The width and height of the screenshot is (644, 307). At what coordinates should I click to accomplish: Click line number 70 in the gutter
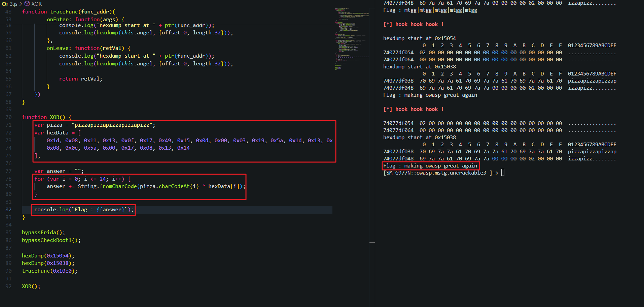tap(8, 117)
